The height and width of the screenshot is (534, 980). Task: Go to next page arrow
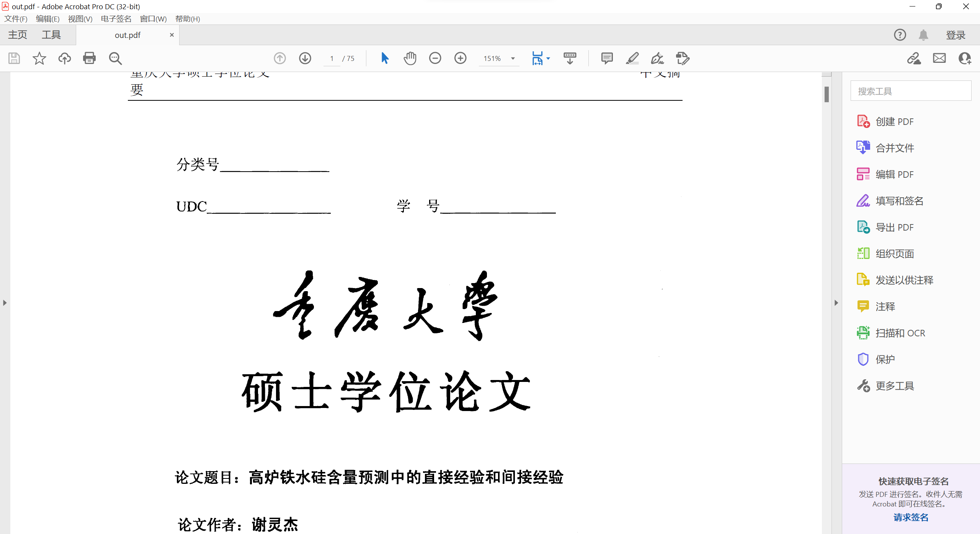pos(305,58)
